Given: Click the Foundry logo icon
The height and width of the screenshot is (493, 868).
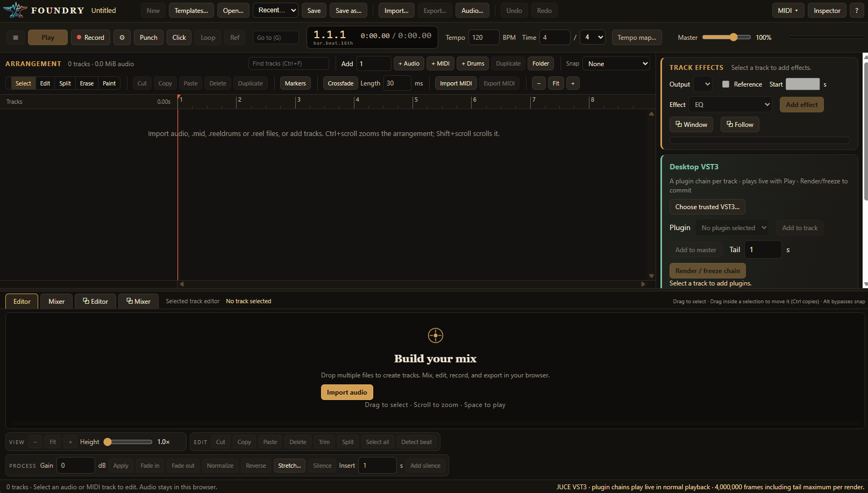Looking at the screenshot, I should tap(15, 10).
